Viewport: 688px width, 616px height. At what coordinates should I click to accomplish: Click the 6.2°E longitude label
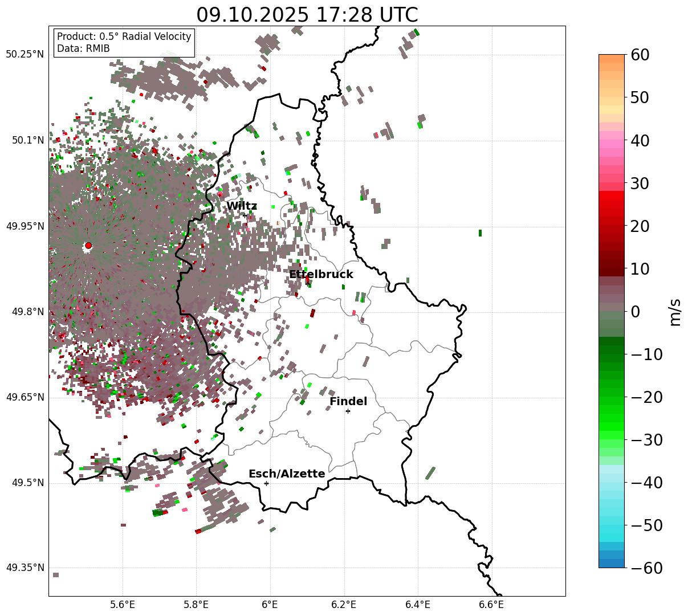point(344,605)
